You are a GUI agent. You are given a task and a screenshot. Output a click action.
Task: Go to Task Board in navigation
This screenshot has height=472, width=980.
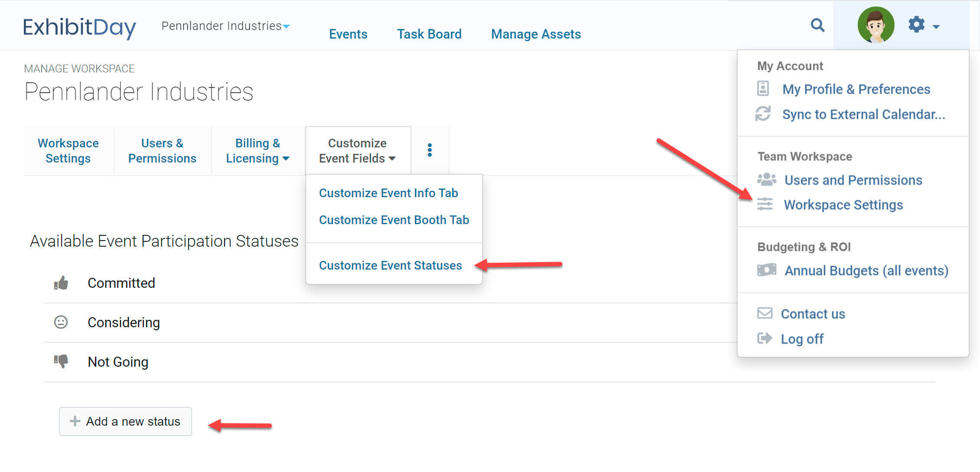[429, 34]
